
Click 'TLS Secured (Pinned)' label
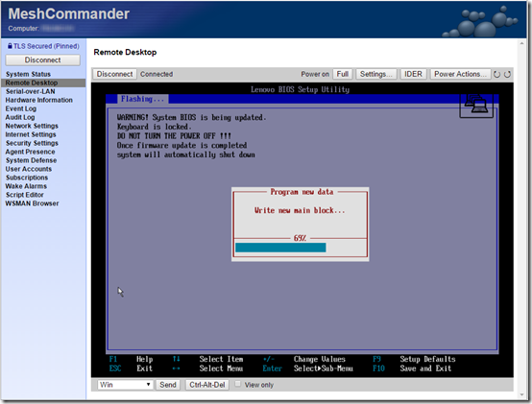point(46,46)
